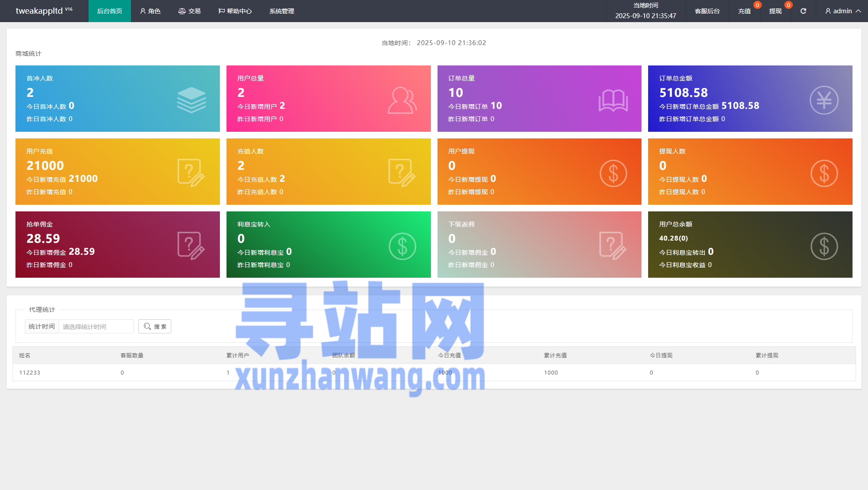Click the yen icon on 订单总金额 card

[x=824, y=100]
